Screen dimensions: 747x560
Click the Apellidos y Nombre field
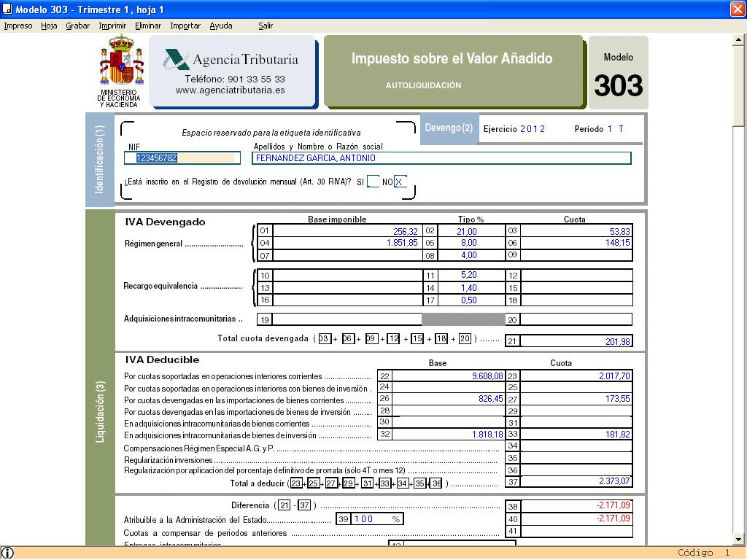(x=441, y=158)
